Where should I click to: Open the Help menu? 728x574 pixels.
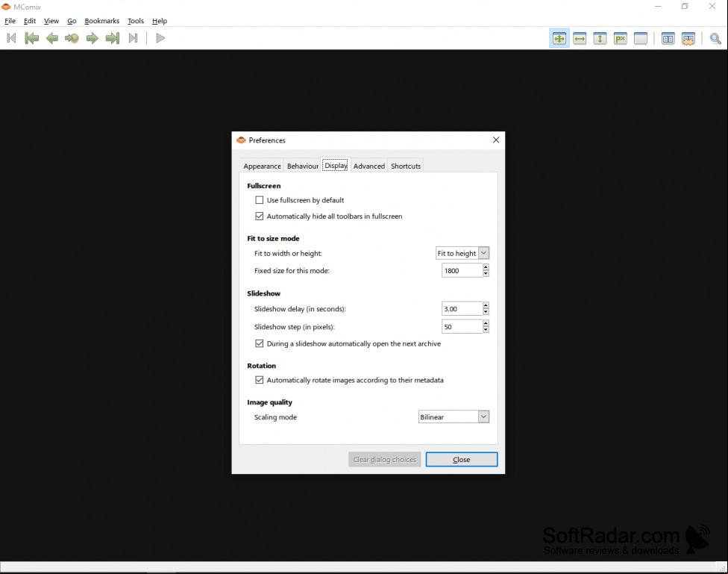(x=160, y=21)
